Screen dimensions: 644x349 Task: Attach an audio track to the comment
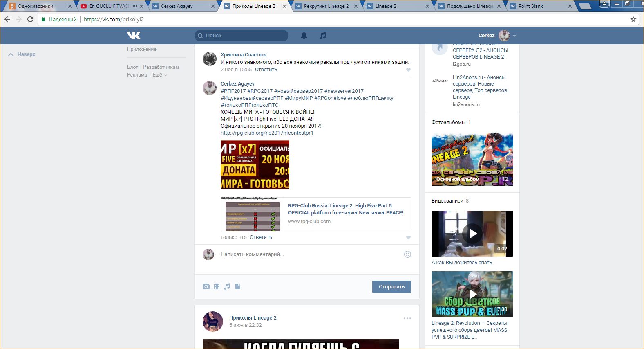227,286
